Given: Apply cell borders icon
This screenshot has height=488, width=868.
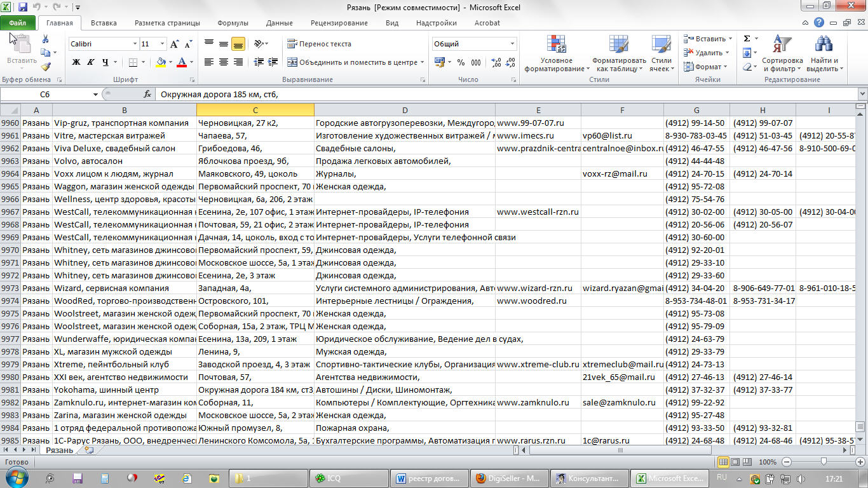Looking at the screenshot, I should pos(132,62).
